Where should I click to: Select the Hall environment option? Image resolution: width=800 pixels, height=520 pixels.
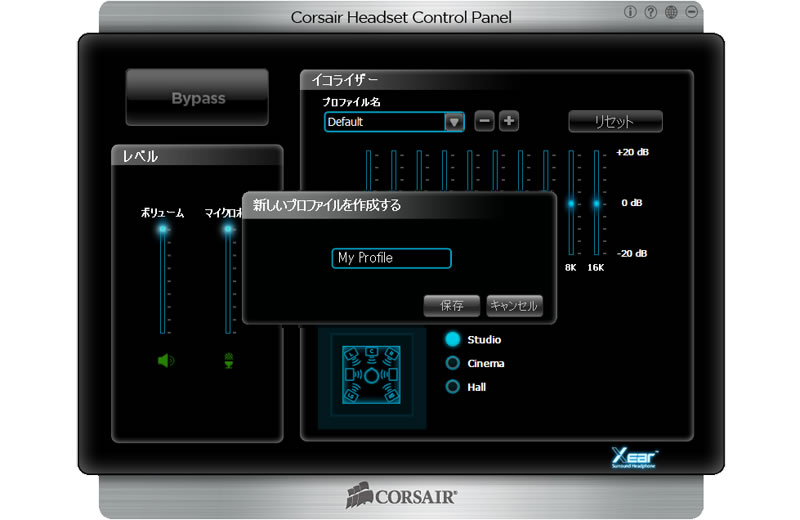(465, 387)
